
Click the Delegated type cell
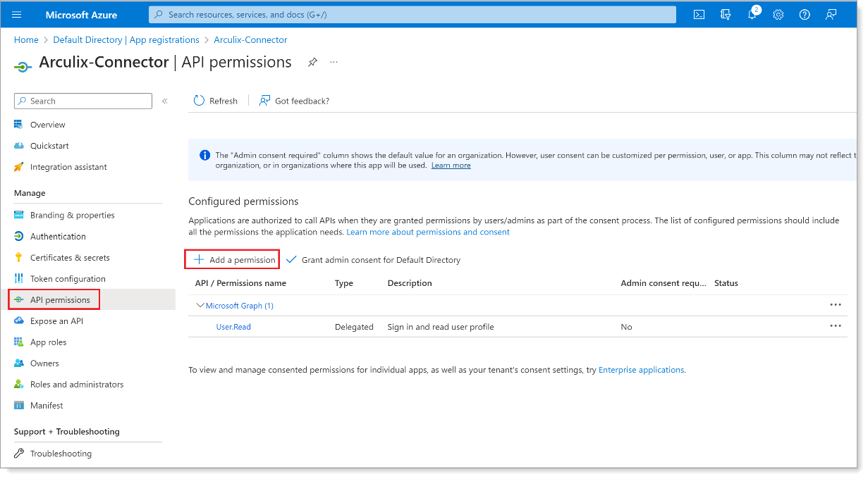tap(354, 327)
